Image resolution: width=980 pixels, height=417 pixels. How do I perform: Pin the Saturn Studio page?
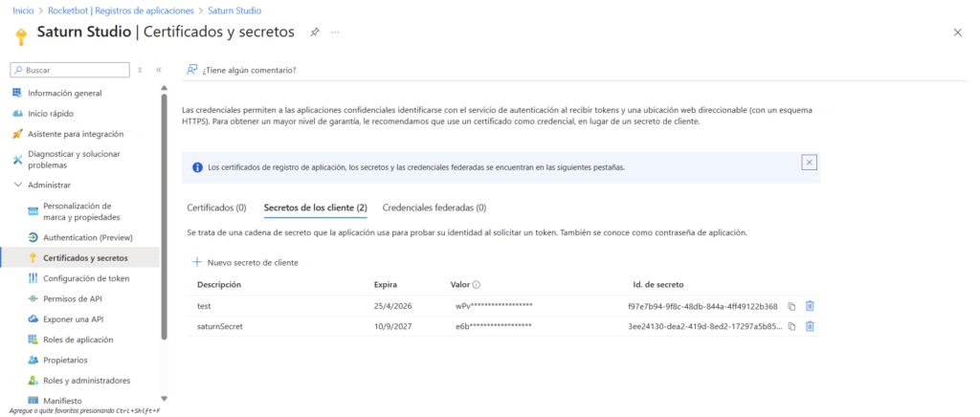315,32
